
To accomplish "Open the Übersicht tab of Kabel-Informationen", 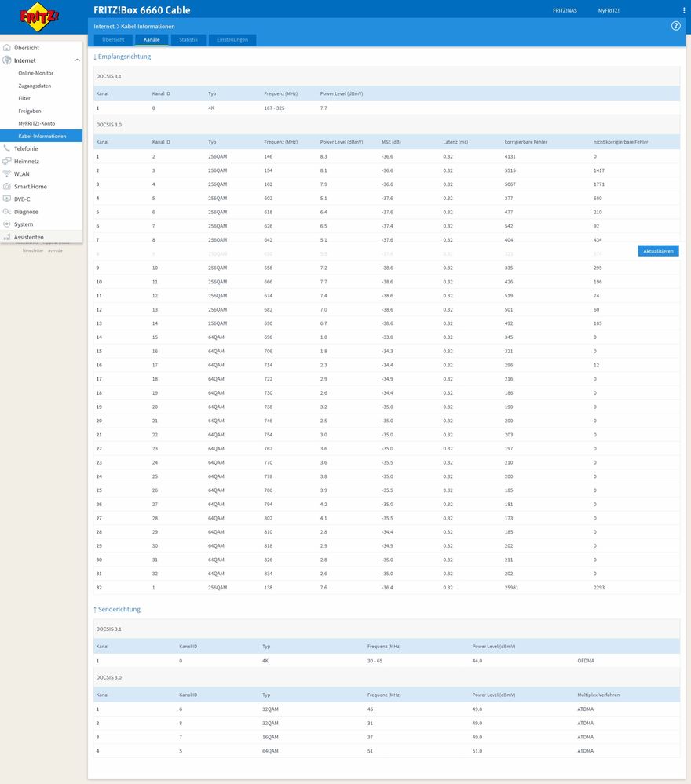I will click(x=113, y=39).
